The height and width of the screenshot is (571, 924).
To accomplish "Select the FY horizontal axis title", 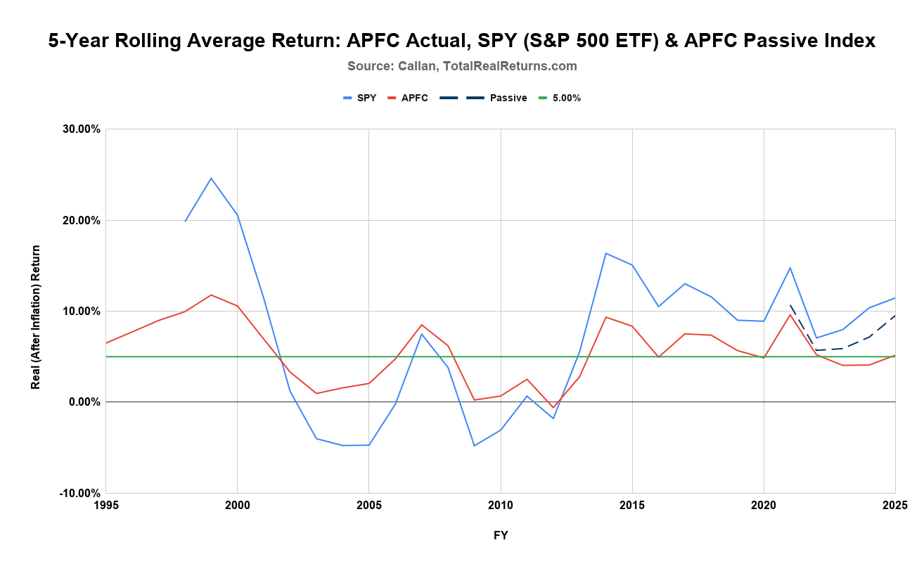I will (x=501, y=536).
